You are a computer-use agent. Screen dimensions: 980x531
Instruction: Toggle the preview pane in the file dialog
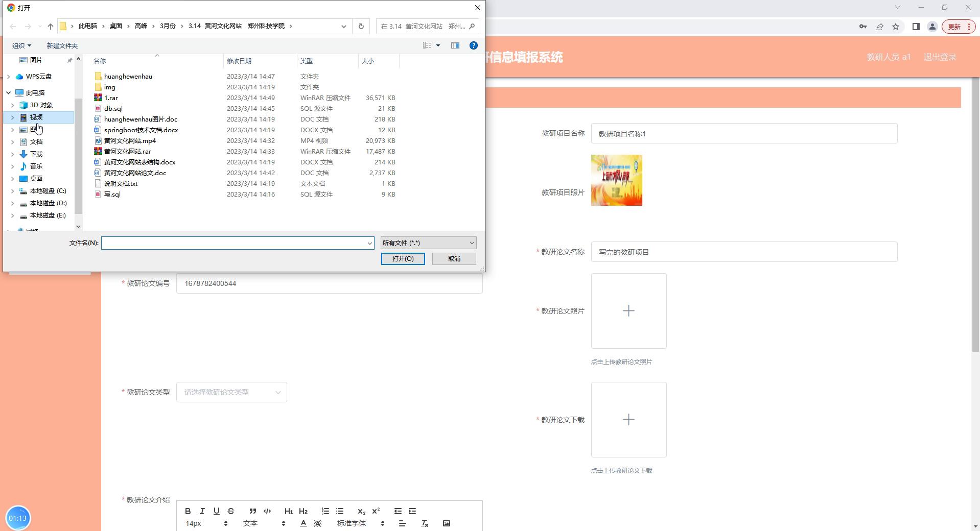point(455,45)
